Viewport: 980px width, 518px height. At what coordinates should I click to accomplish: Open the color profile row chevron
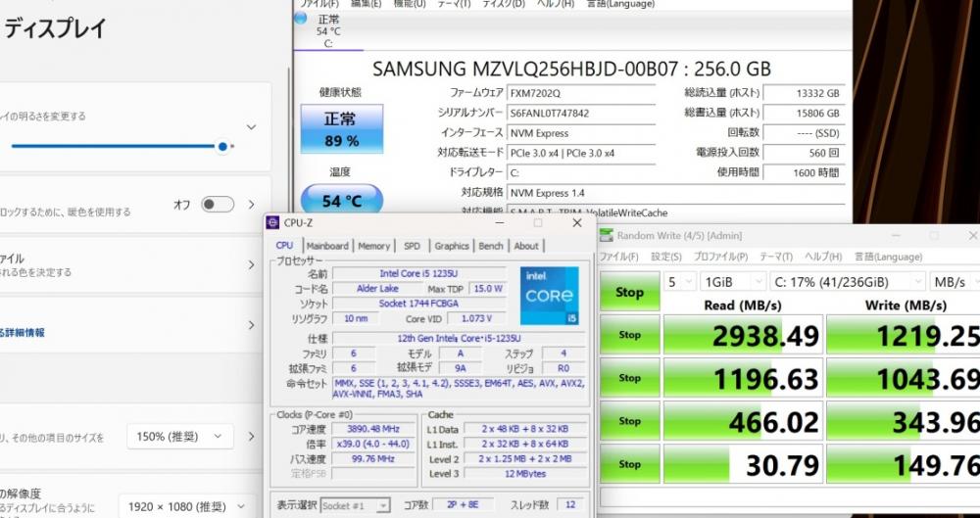coord(251,265)
